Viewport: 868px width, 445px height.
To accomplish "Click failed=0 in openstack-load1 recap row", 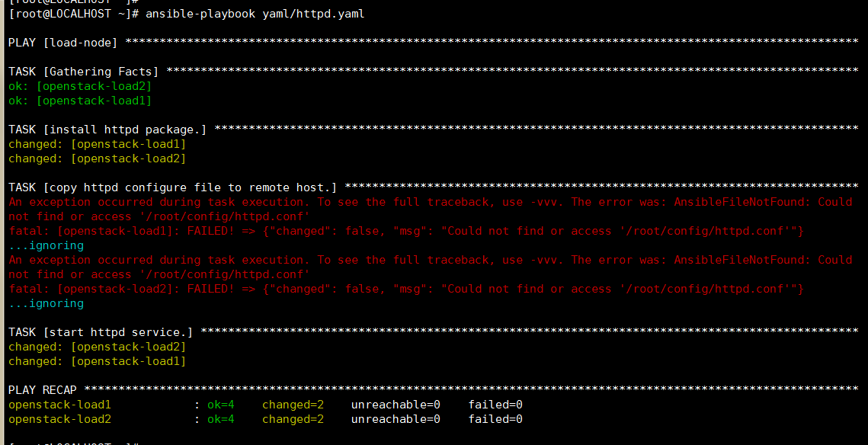I will point(495,405).
